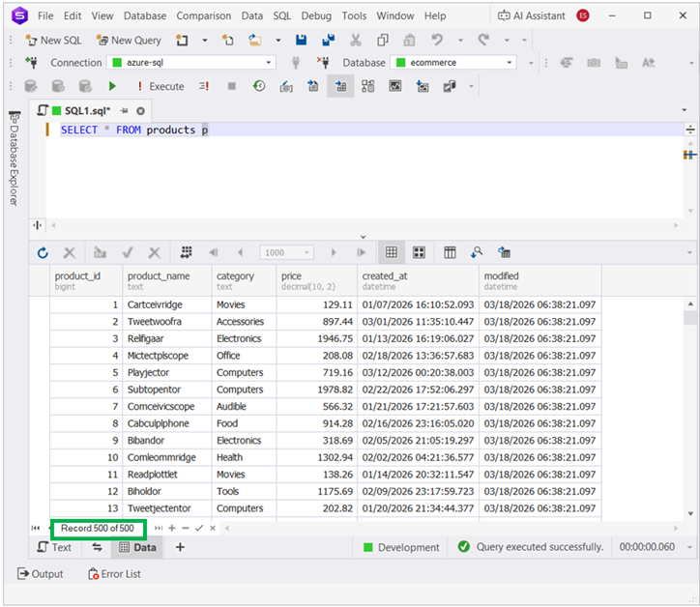Viewport: 700px width, 607px height.
Task: Open the Output panel
Action: [x=41, y=574]
